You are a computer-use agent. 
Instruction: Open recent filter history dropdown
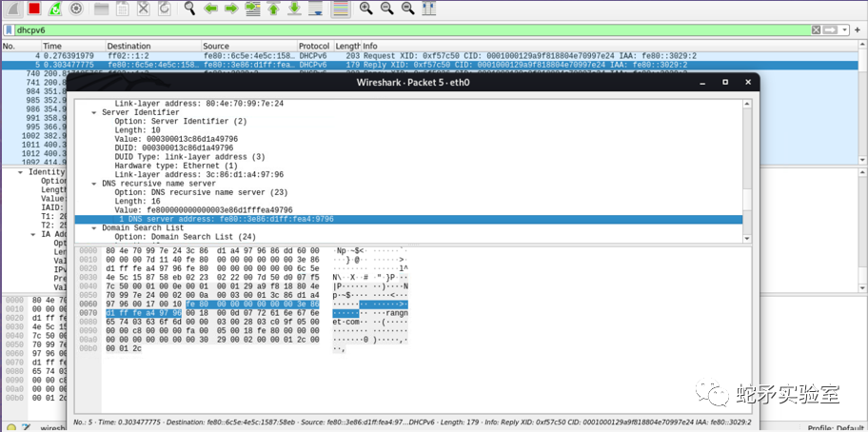point(844,29)
